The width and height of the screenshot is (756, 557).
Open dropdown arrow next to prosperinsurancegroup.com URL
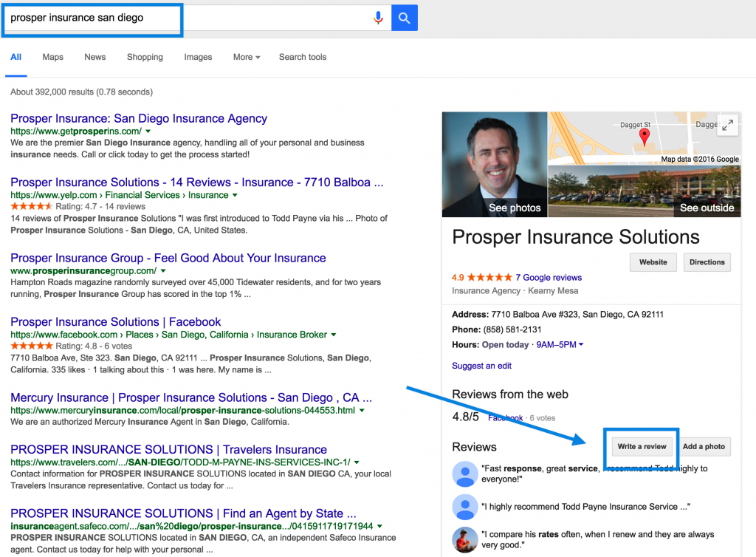tap(163, 271)
